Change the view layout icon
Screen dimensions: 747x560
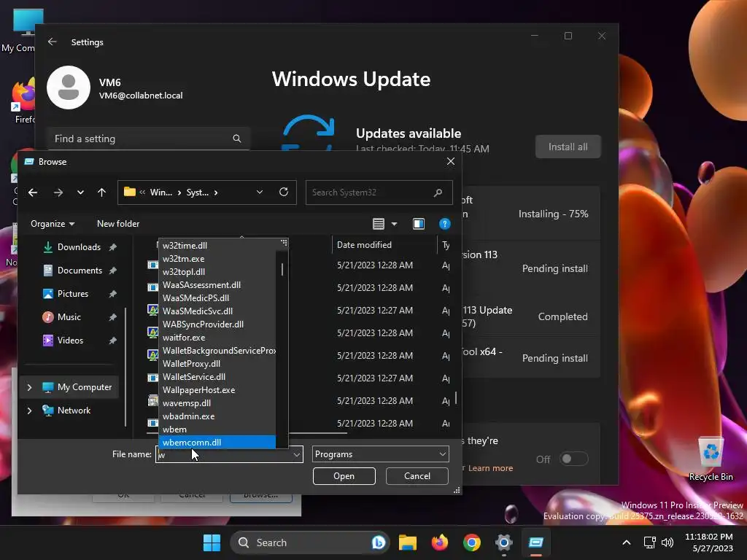coord(379,224)
